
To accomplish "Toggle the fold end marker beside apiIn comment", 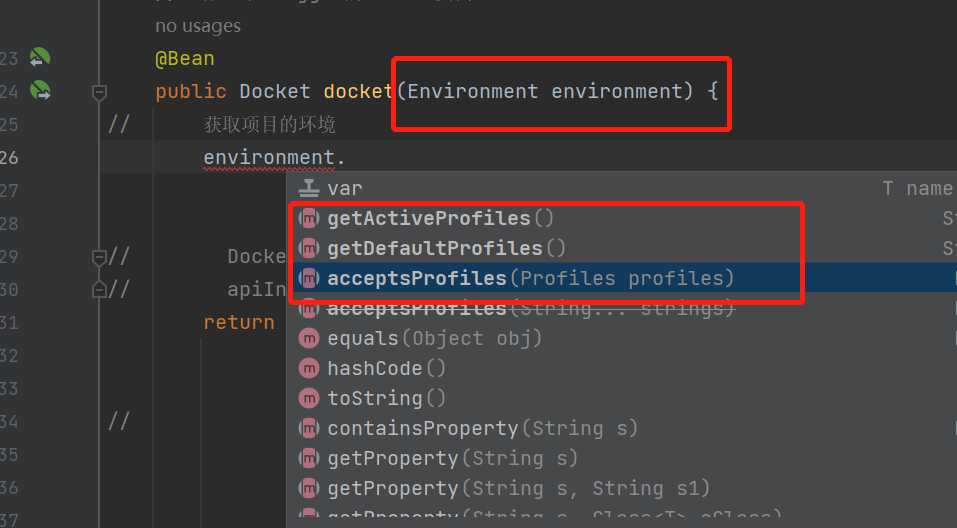I will click(98, 289).
